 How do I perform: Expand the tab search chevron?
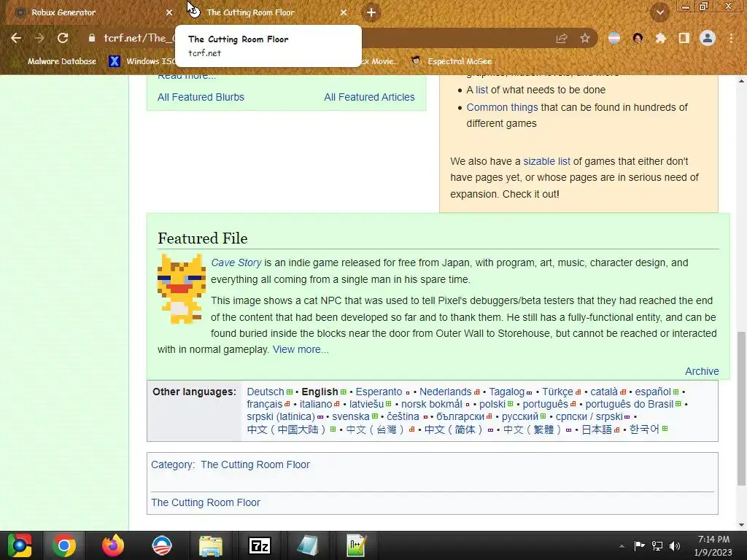pos(660,12)
